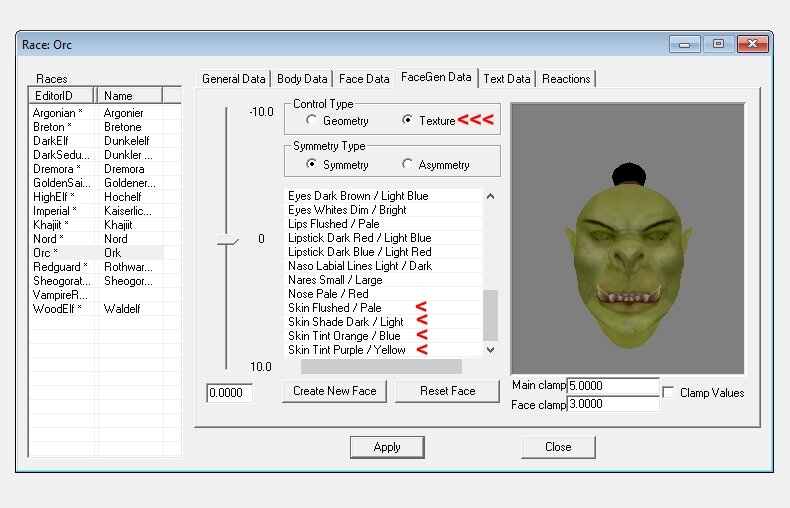
Task: Select the Texture control type radio button
Action: coord(407,120)
